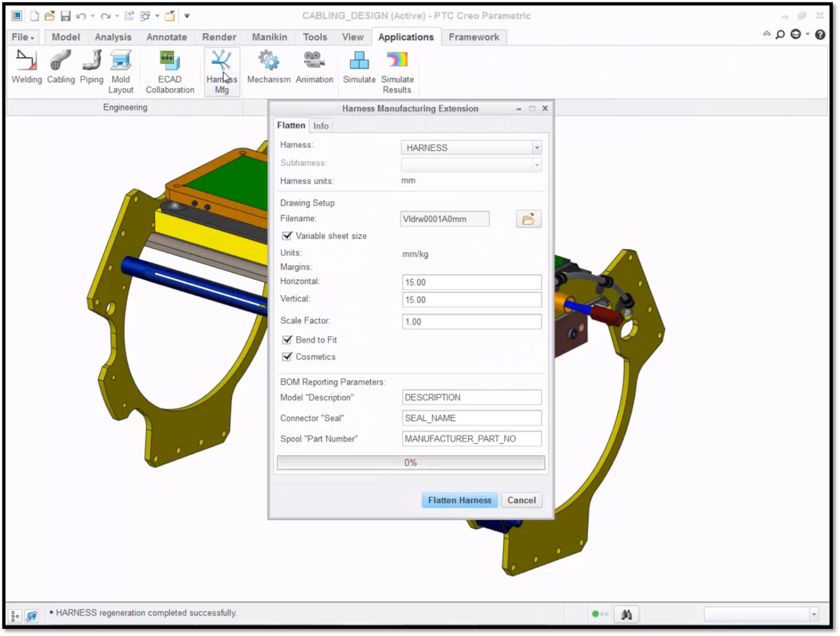Edit the Scale Factor field
Viewport: 840px width, 636px height.
tap(472, 322)
